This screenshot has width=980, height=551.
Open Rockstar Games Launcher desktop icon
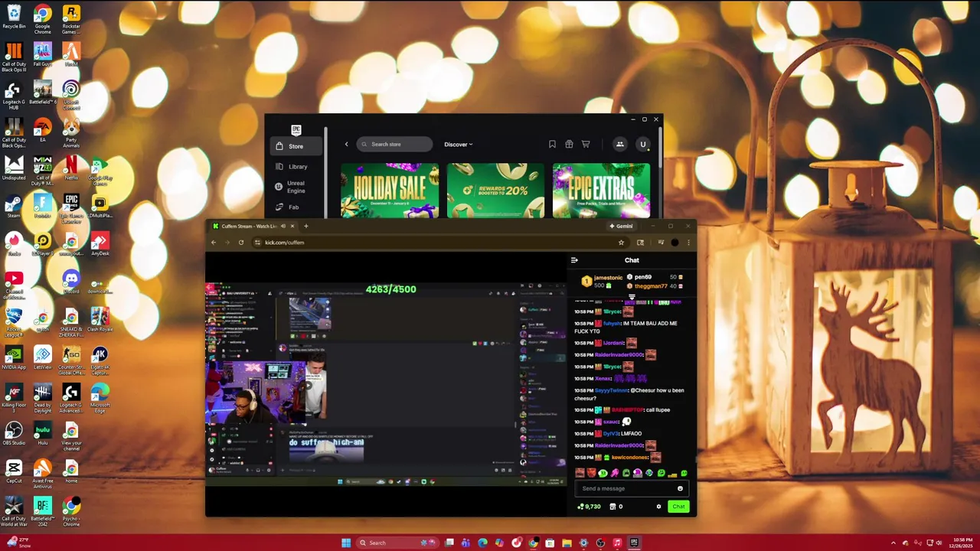[x=71, y=18]
